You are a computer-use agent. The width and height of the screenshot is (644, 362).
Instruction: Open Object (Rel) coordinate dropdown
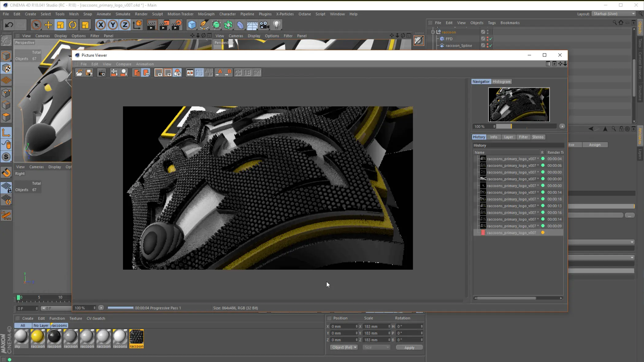click(x=344, y=347)
